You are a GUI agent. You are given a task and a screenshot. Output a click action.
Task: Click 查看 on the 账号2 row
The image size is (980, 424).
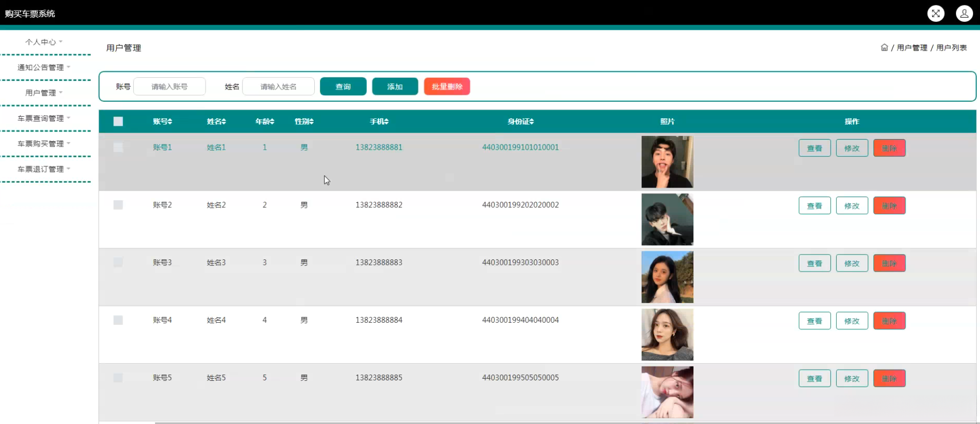[x=814, y=206]
